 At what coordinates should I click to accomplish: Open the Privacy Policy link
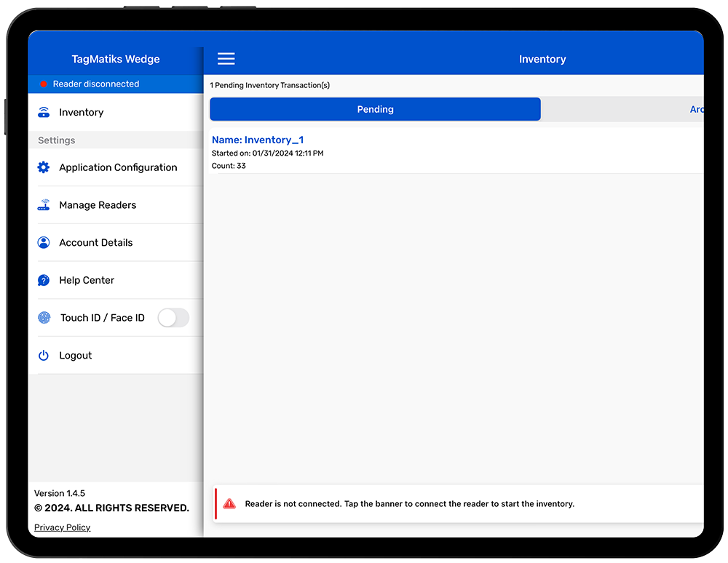[x=63, y=527]
